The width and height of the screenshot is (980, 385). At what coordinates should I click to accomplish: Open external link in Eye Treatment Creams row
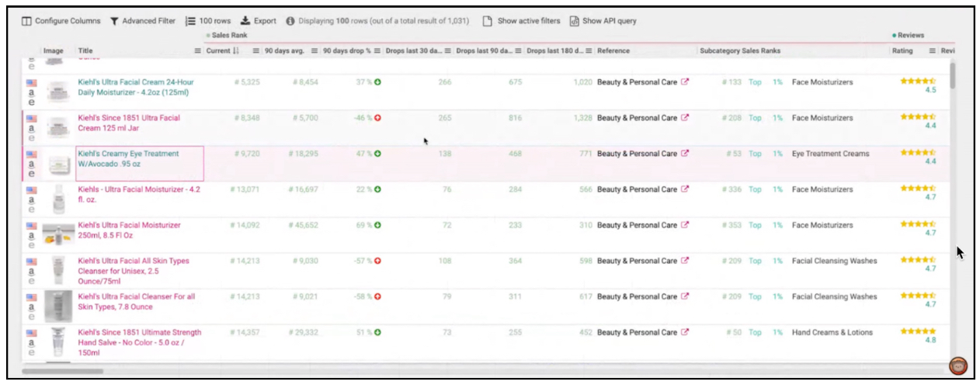tap(685, 153)
